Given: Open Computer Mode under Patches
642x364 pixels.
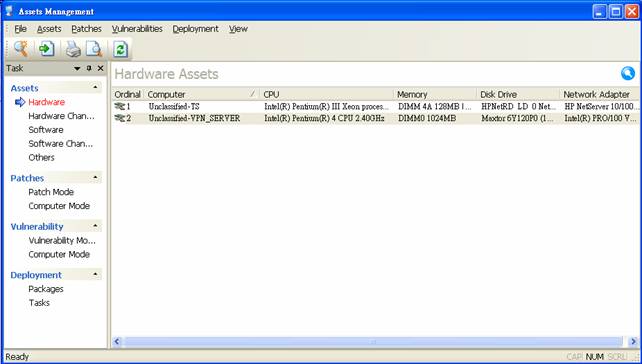Looking at the screenshot, I should click(x=59, y=206).
